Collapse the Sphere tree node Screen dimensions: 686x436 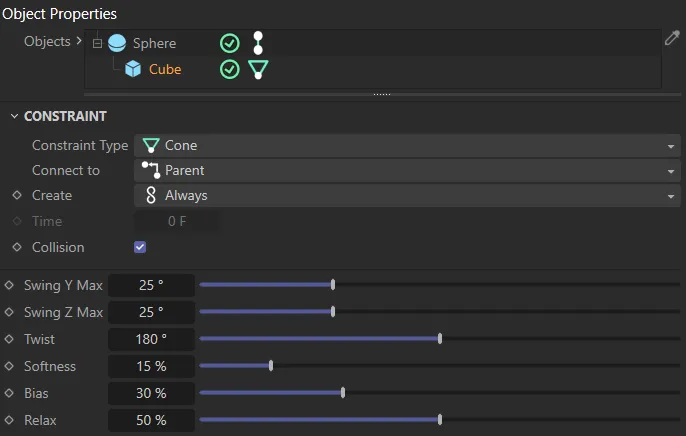coord(97,43)
